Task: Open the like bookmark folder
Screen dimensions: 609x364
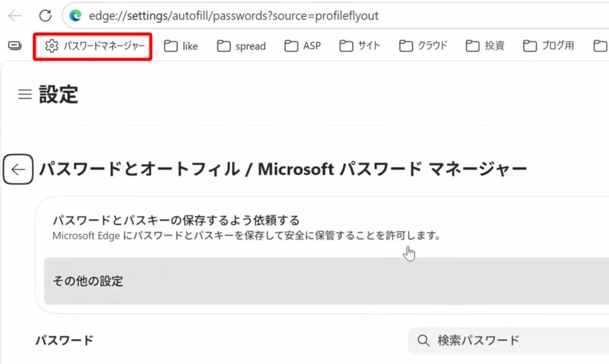Action: pyautogui.click(x=181, y=46)
